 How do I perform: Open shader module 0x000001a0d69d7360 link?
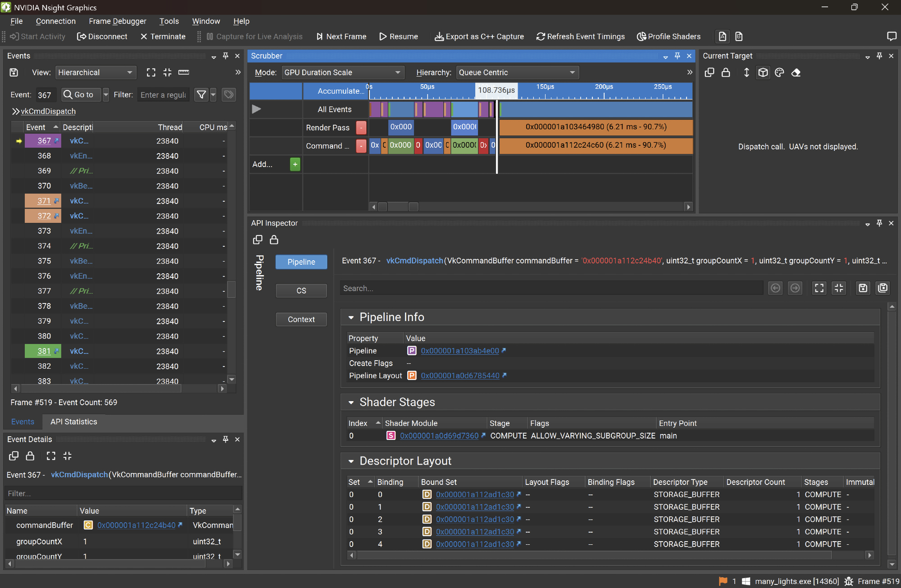pos(439,436)
